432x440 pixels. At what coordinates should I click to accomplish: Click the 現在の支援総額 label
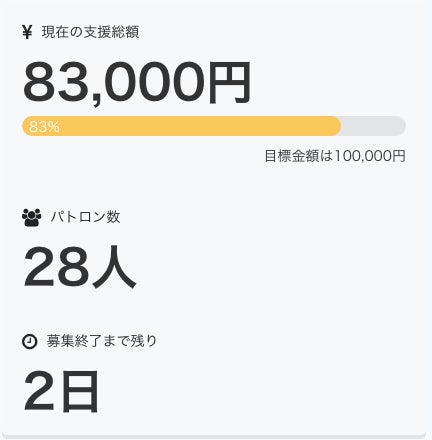pyautogui.click(x=90, y=32)
